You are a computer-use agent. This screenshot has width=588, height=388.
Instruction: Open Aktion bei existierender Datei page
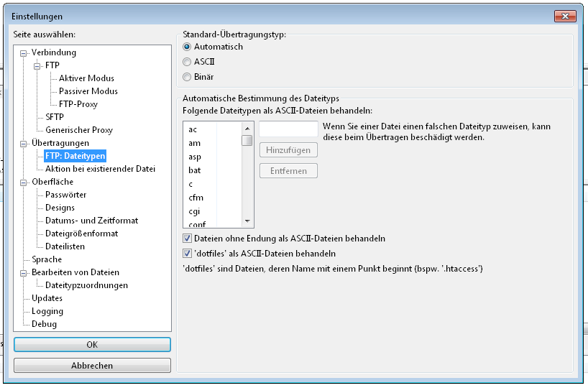(x=100, y=169)
